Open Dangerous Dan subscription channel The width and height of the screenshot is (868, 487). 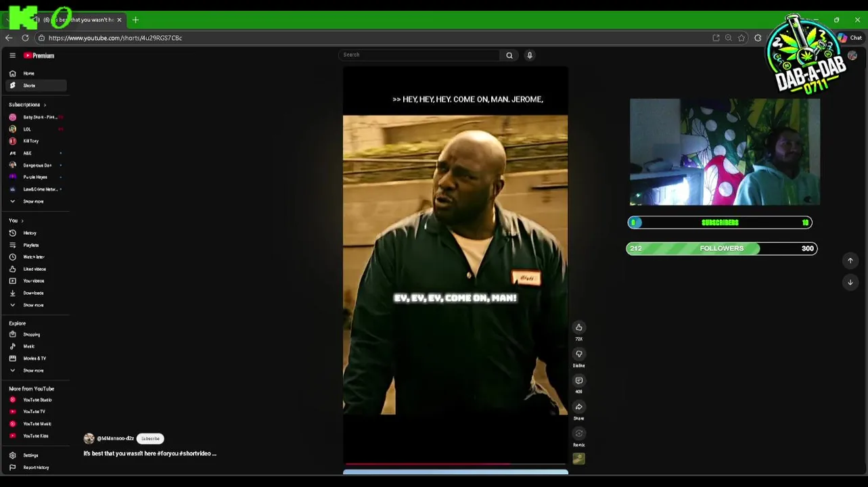coord(36,165)
